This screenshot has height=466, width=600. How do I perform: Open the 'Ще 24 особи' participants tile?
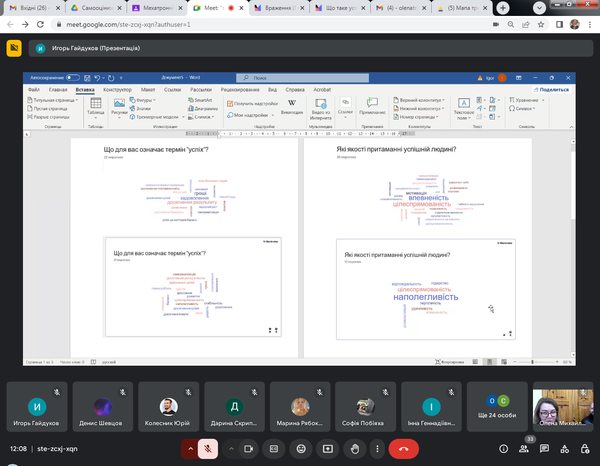pos(497,406)
